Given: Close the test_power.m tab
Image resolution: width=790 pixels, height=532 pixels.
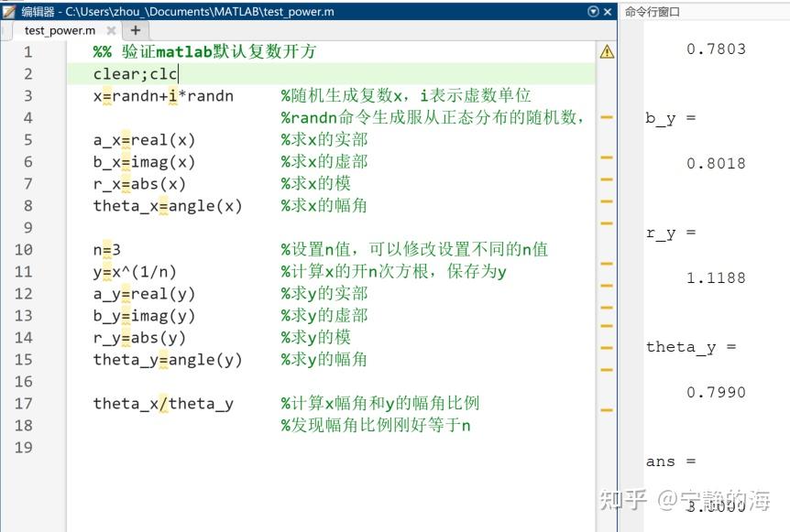Looking at the screenshot, I should 113,29.
